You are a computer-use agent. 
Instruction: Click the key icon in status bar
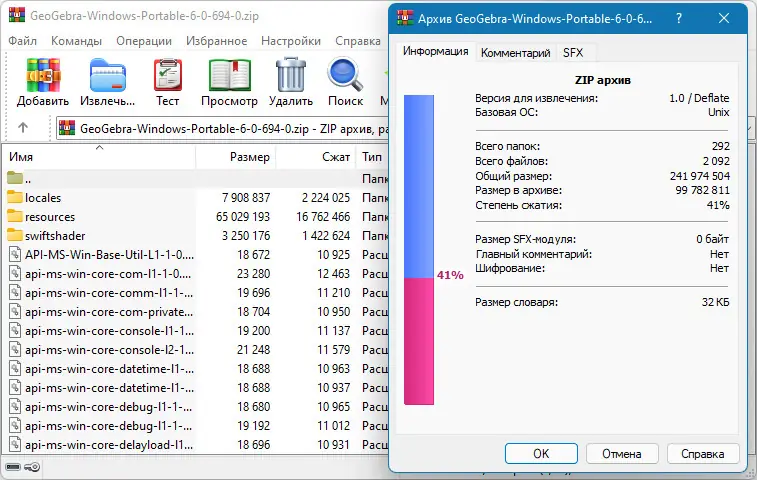(x=32, y=467)
